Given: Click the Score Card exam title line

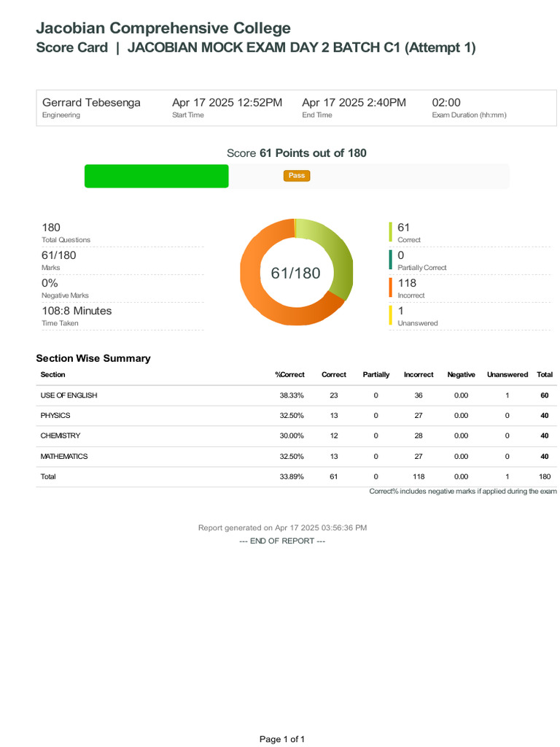Looking at the screenshot, I should click(256, 47).
